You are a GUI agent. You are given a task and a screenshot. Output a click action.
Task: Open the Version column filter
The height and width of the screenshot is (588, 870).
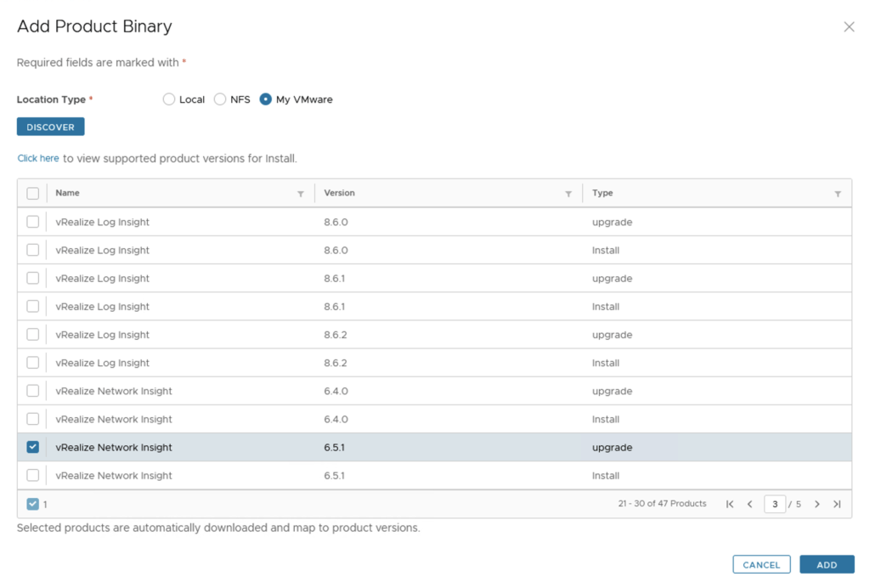(x=568, y=194)
